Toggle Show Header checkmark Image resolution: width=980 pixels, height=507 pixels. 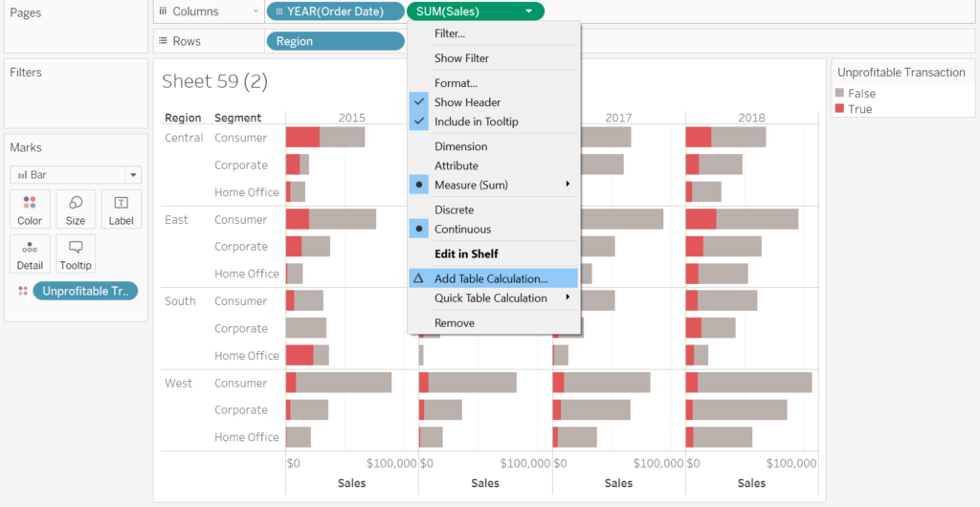click(x=419, y=101)
